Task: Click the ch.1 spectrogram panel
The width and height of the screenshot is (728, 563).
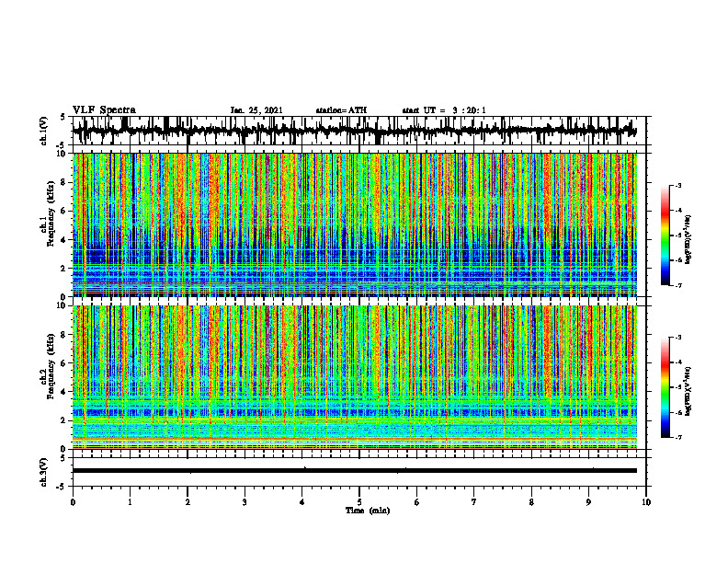Action: [354, 224]
